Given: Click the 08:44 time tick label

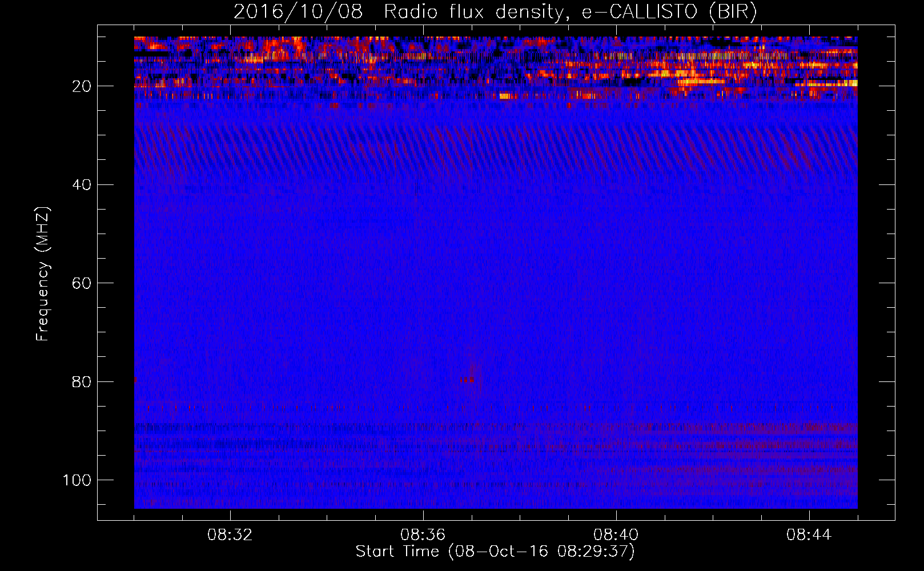Looking at the screenshot, I should (809, 535).
